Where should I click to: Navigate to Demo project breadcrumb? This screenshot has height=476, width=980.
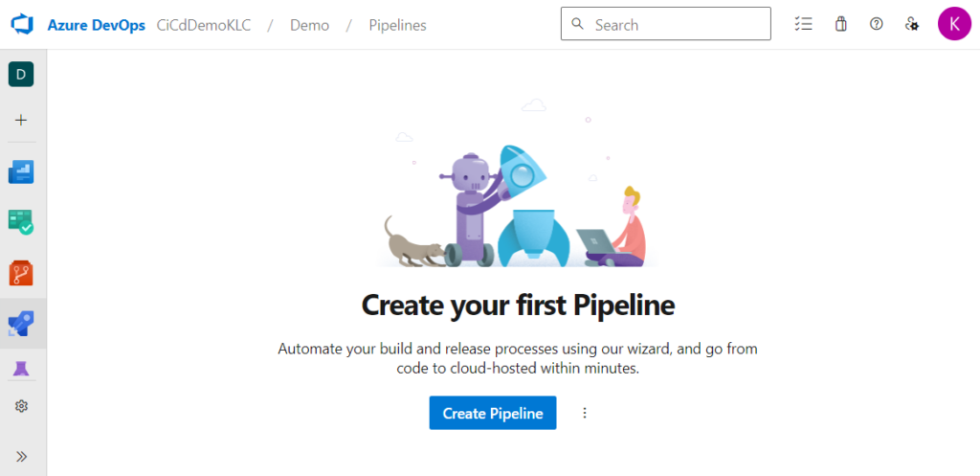(x=309, y=25)
